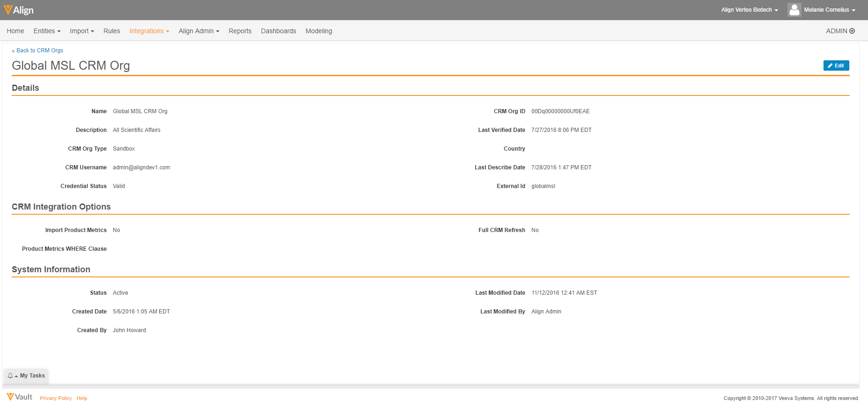Open the Privacy Policy link
This screenshot has width=868, height=407.
[56, 398]
